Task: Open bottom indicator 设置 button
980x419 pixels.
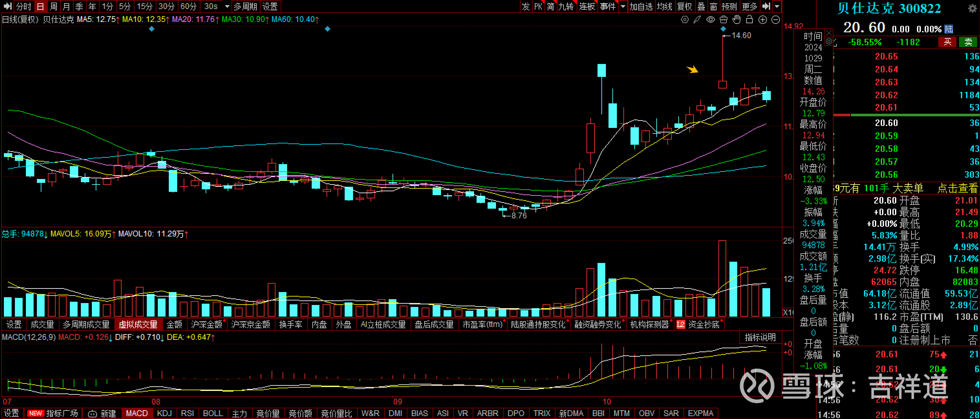Action: click(11, 413)
